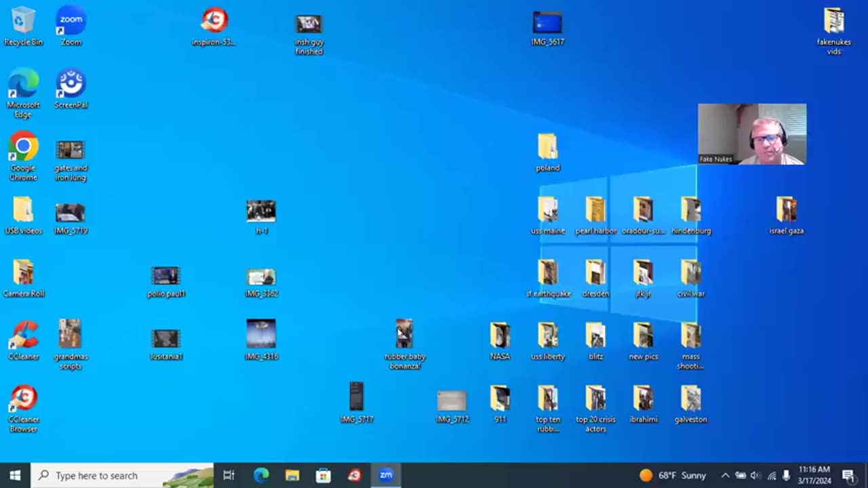Open the speaker volume tray control
Screen dimensions: 868x488
[756, 475]
